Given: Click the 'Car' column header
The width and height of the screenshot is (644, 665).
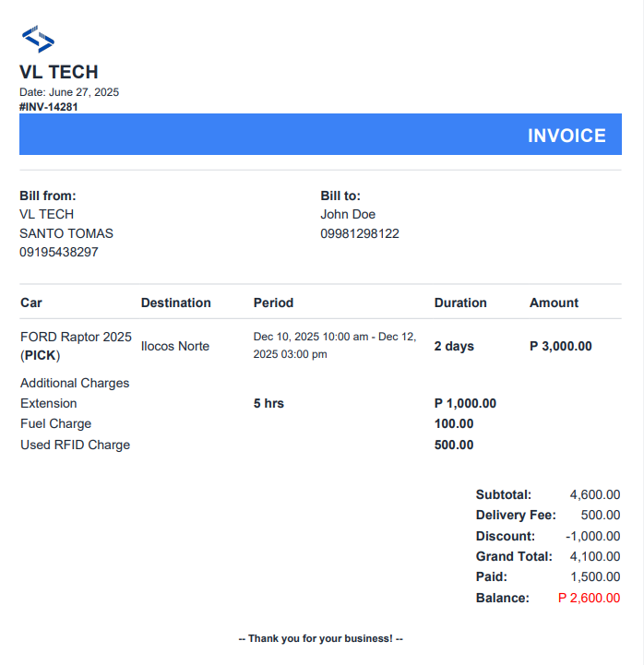Looking at the screenshot, I should (x=31, y=303).
